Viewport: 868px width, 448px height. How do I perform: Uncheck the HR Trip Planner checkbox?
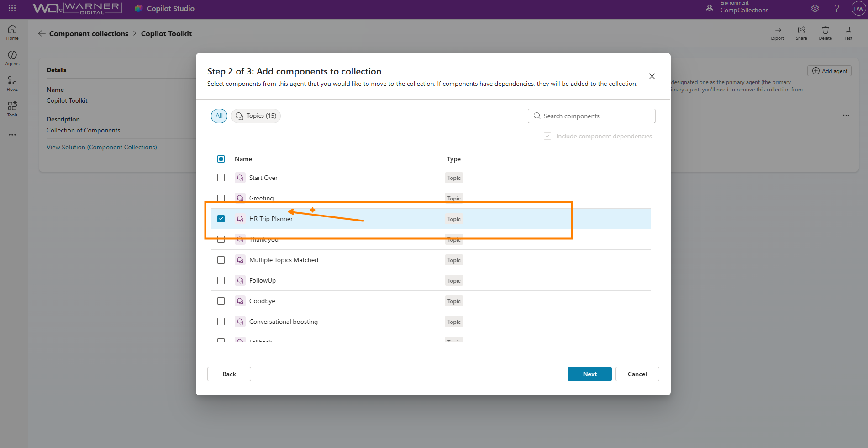click(221, 219)
